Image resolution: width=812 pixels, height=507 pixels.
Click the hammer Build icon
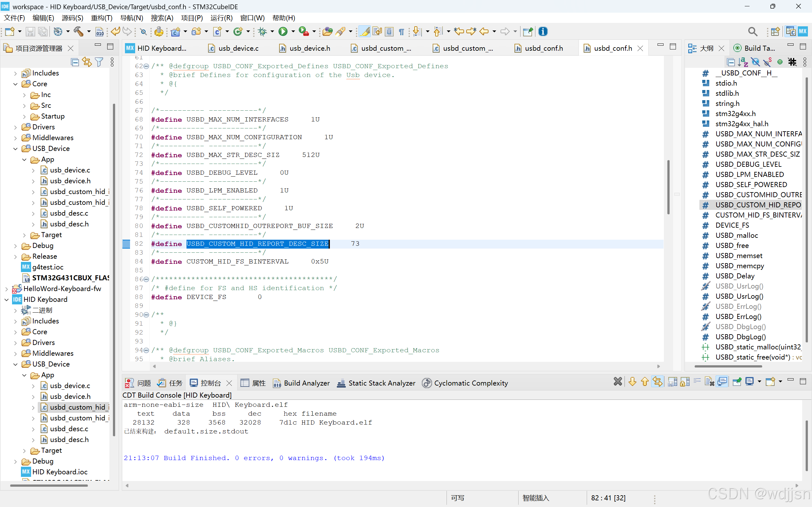click(x=78, y=31)
